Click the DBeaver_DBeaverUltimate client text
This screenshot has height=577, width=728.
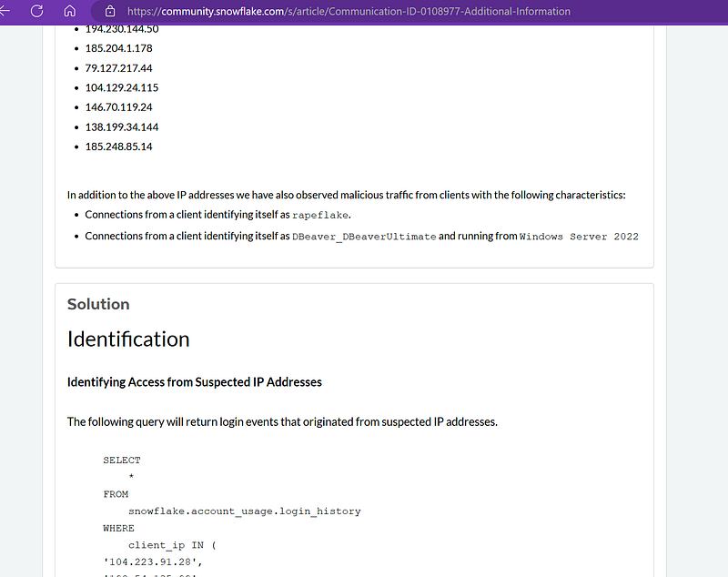tap(364, 237)
